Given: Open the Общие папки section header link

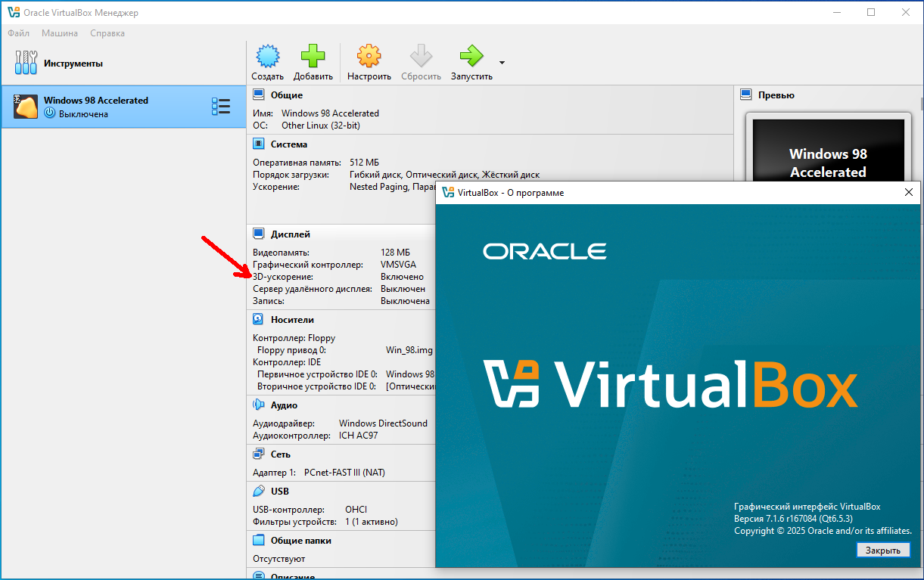Looking at the screenshot, I should coord(301,541).
